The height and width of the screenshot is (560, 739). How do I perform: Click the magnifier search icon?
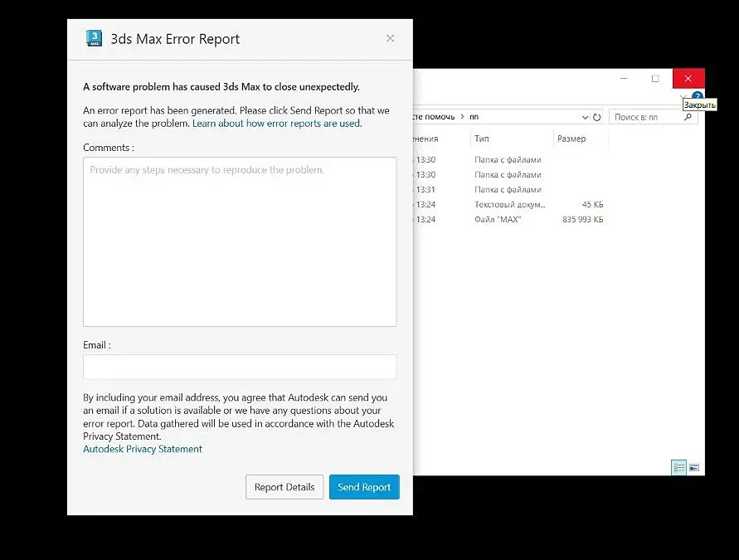click(688, 117)
